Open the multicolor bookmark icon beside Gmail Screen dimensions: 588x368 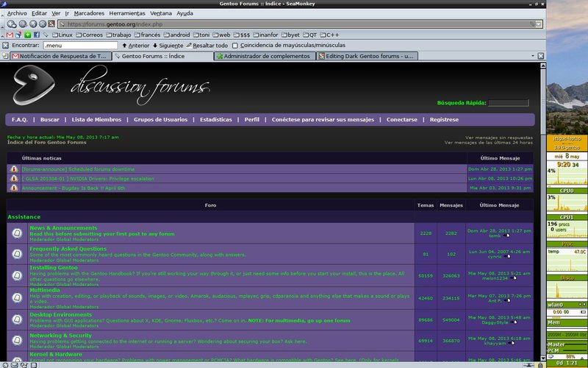[x=18, y=35]
